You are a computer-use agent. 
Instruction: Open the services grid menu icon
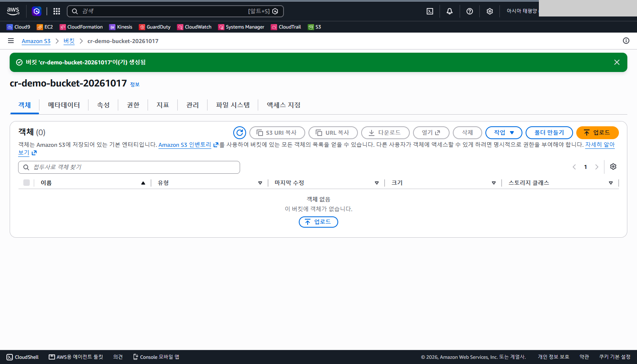click(57, 11)
